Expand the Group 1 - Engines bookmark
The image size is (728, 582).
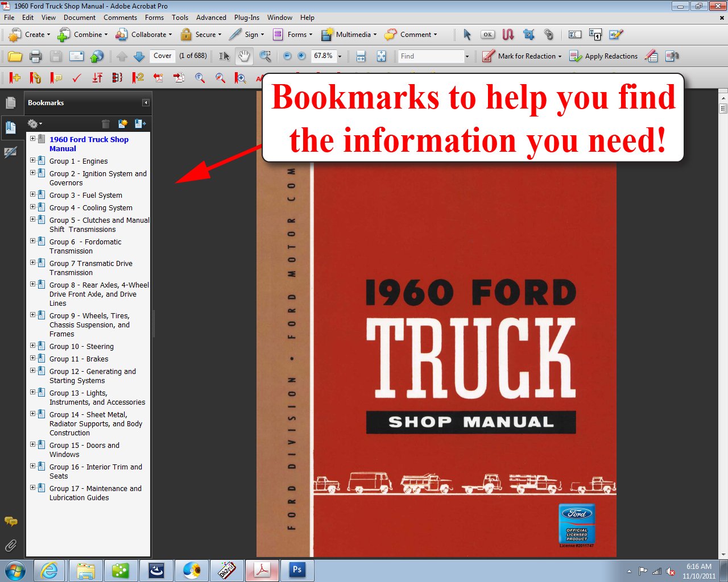(32, 160)
